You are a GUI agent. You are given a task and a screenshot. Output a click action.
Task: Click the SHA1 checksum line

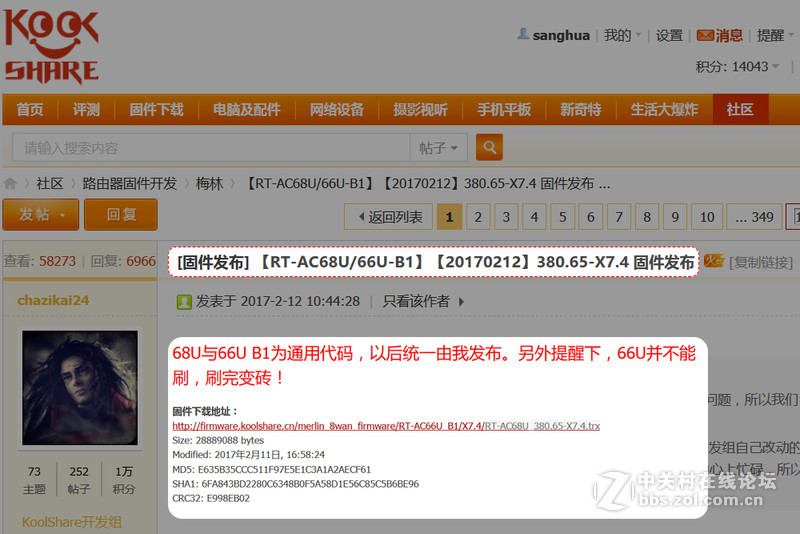coord(295,484)
